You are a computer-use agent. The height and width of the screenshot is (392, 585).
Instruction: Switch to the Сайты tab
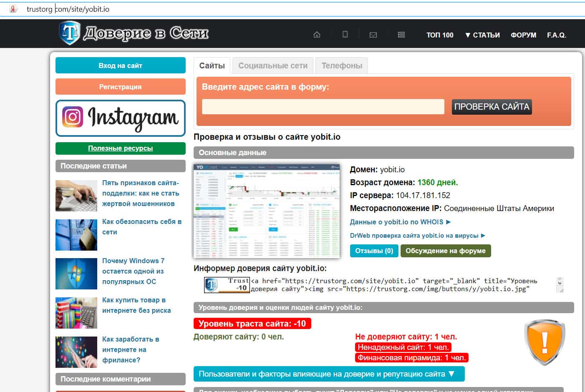212,65
